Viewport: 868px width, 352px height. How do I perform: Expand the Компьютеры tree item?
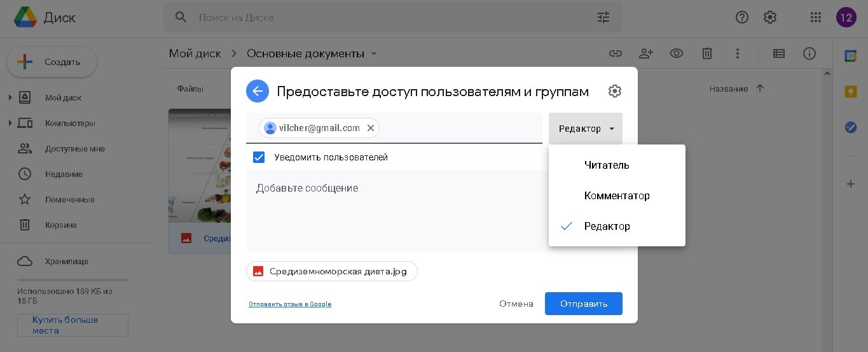click(10, 123)
